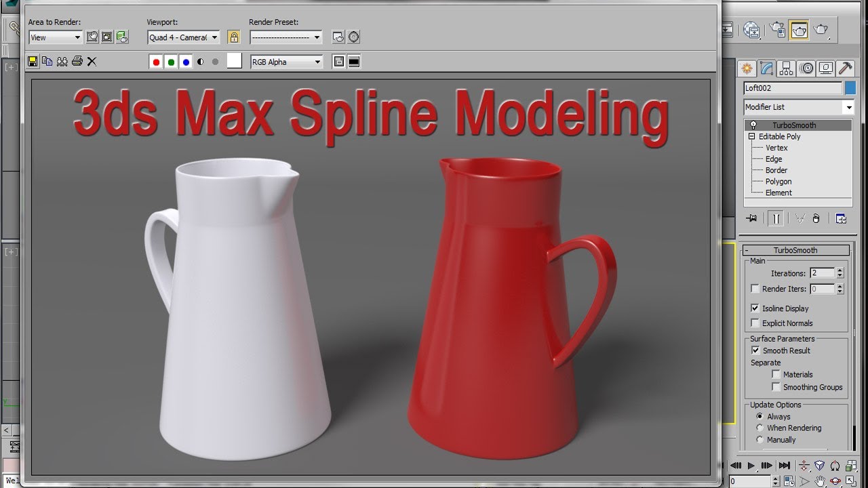The image size is (868, 488).
Task: Select the Element sub-object level
Action: point(778,192)
